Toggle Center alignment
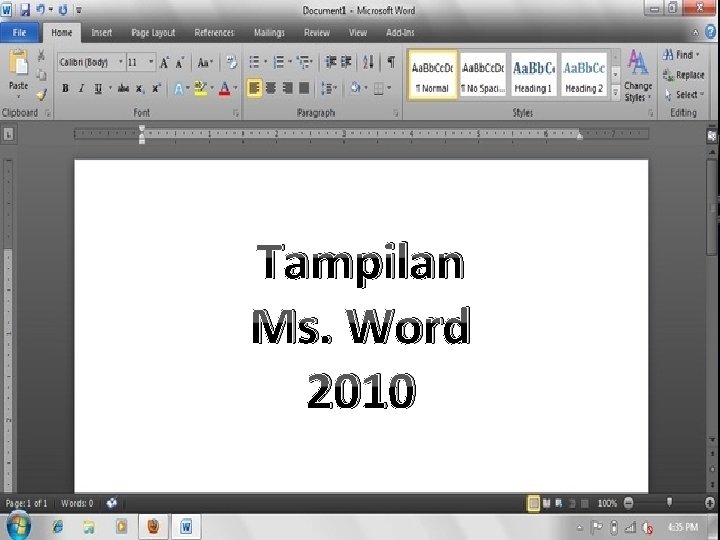The width and height of the screenshot is (720, 540). [271, 88]
